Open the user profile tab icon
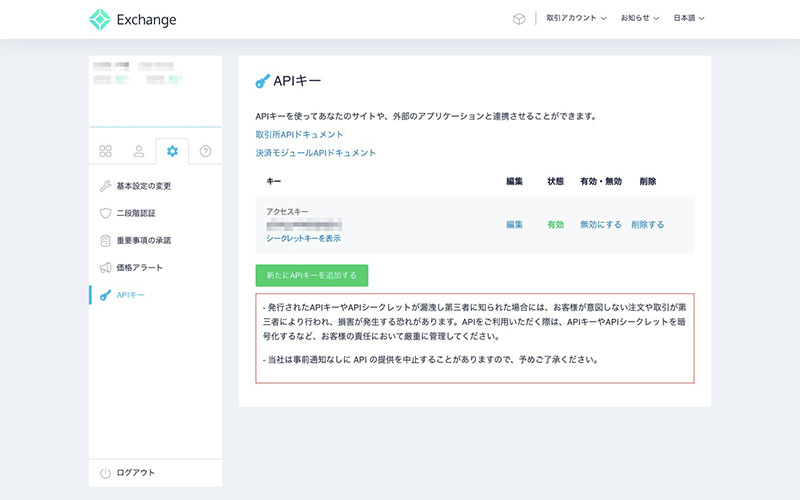This screenshot has height=500, width=800. pyautogui.click(x=139, y=152)
